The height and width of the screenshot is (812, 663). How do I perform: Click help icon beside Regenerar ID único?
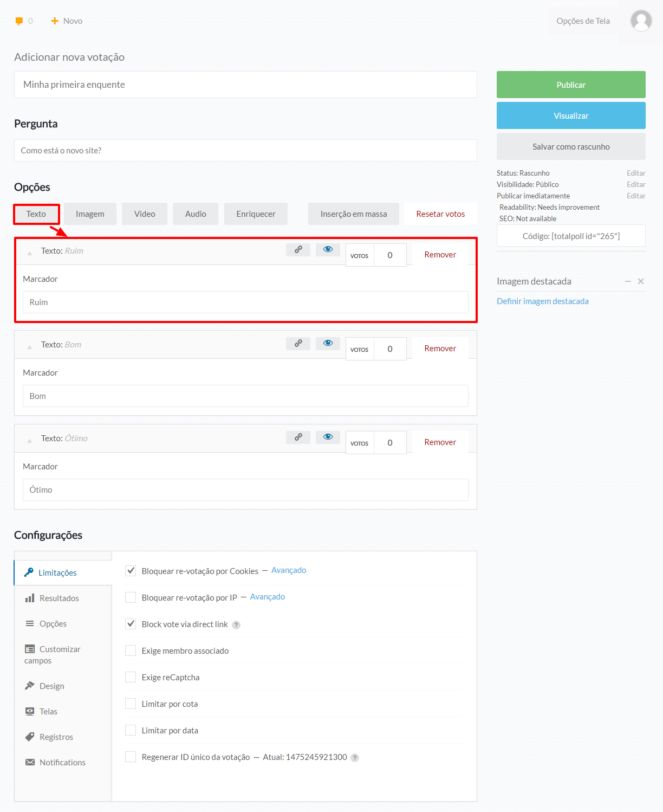355,758
